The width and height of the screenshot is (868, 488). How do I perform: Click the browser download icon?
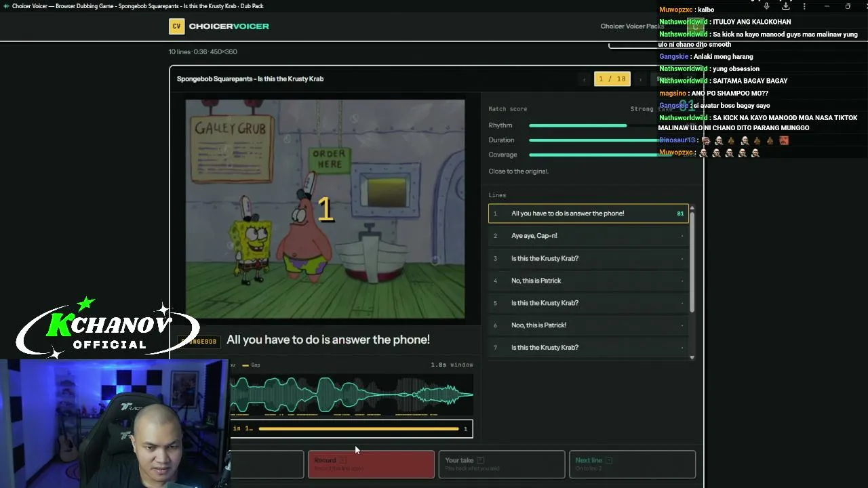785,6
